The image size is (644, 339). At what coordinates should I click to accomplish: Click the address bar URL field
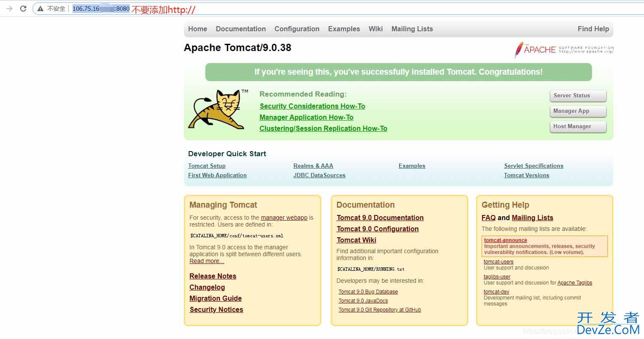coord(338,9)
